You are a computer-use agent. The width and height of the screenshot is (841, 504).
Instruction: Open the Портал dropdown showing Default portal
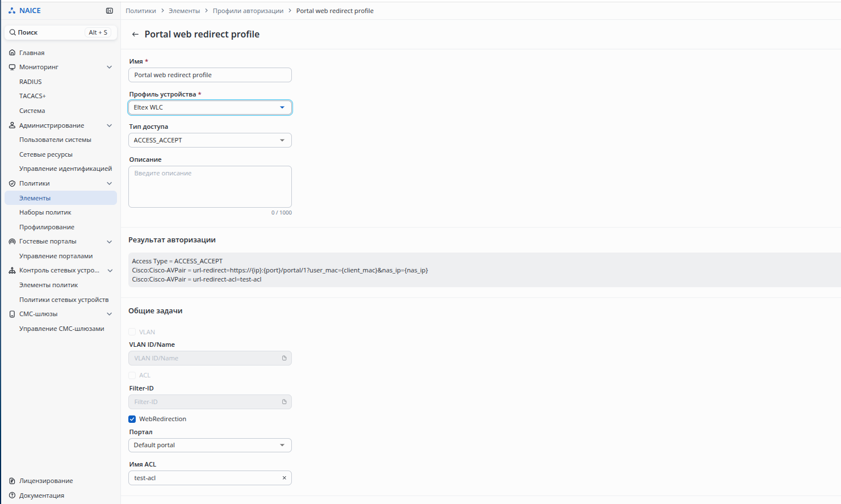(210, 446)
